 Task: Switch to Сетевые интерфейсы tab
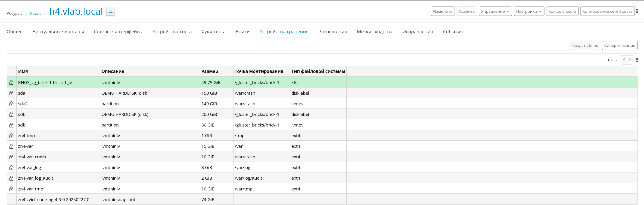click(x=118, y=32)
